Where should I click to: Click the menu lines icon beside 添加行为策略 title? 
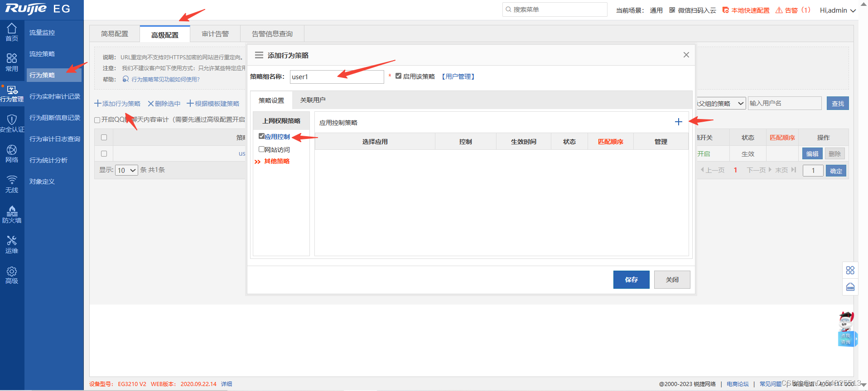click(x=259, y=55)
